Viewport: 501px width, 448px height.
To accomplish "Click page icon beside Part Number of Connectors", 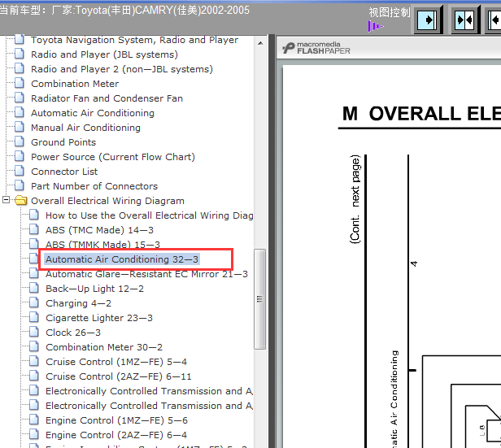I will (20, 185).
